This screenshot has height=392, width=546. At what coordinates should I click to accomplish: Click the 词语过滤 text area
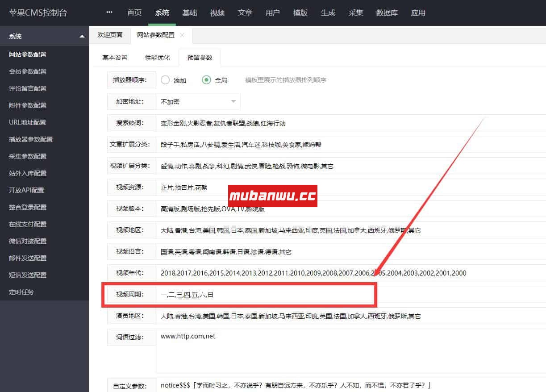[x=351, y=350]
